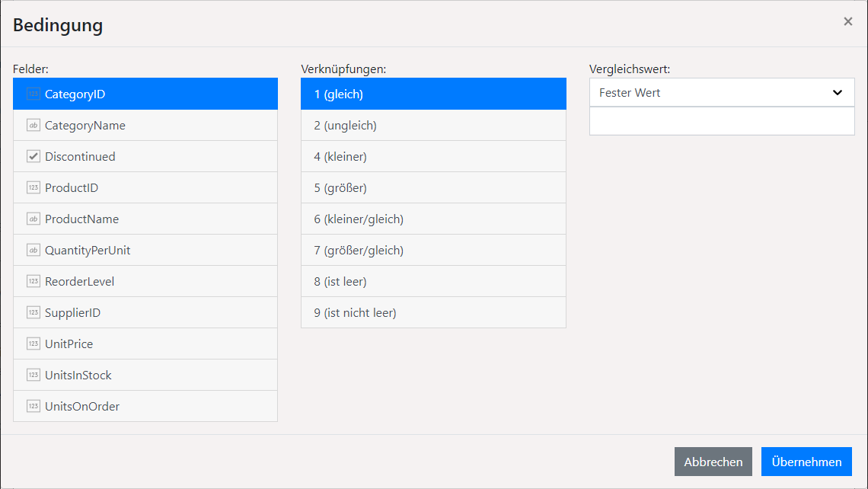Viewport: 868px width, 489px height.
Task: Click the numeric icon beside UnitsOnOrder
Action: (33, 407)
